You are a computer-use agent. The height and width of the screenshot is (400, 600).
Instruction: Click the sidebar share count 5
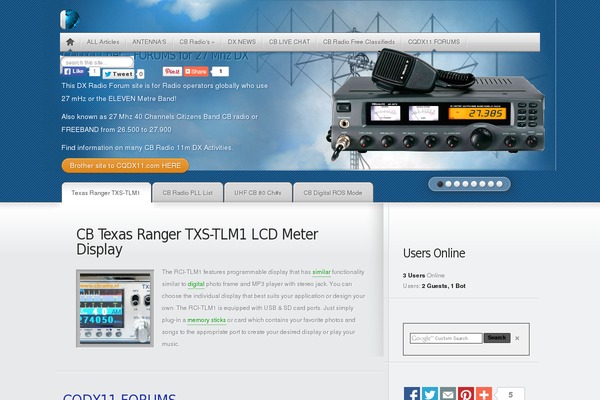coord(510,394)
